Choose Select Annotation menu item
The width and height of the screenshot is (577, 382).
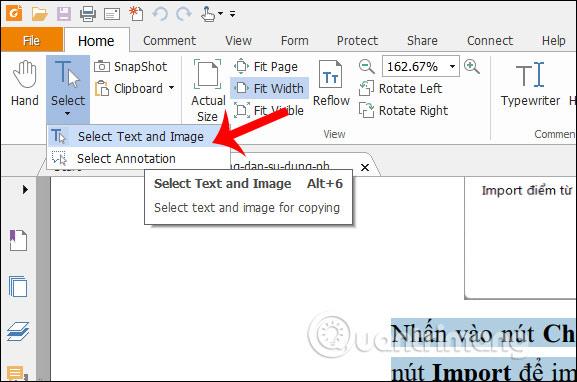point(138,159)
